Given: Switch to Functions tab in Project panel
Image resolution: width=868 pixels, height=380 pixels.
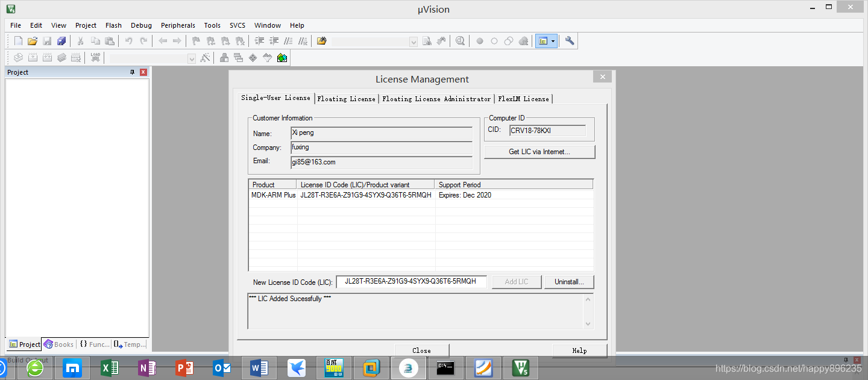Looking at the screenshot, I should tap(95, 344).
